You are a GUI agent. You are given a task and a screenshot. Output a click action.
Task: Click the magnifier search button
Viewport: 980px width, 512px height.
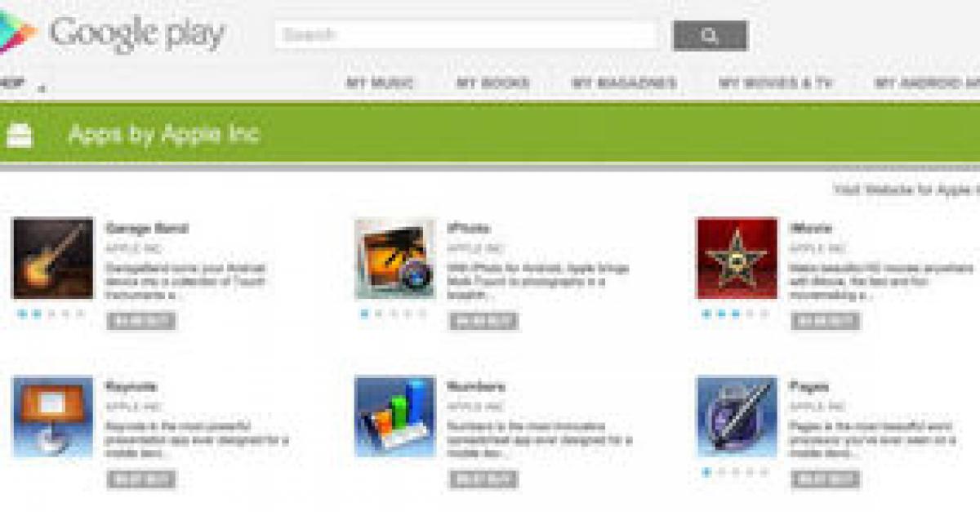(x=710, y=35)
